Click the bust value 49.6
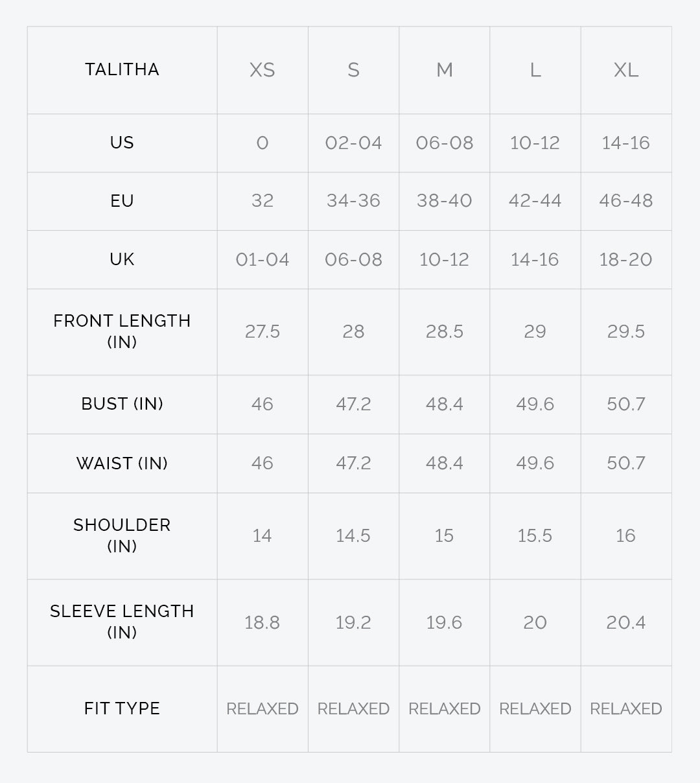 535,404
